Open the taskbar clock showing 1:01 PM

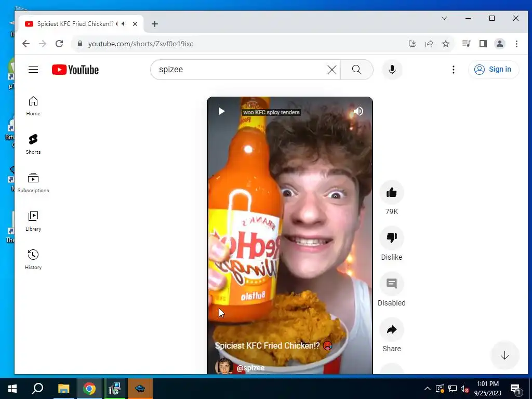(x=487, y=389)
